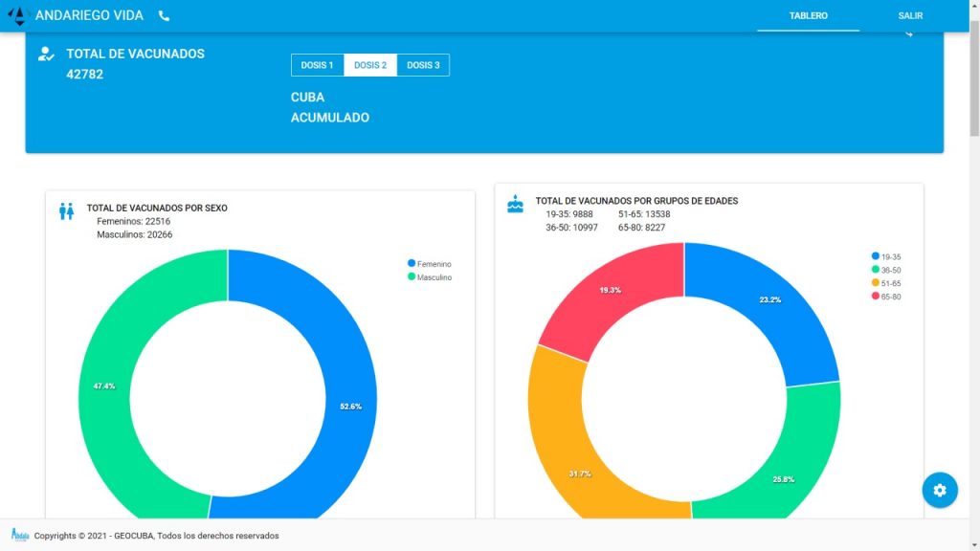Switch to DOSIS 3 data

click(423, 65)
